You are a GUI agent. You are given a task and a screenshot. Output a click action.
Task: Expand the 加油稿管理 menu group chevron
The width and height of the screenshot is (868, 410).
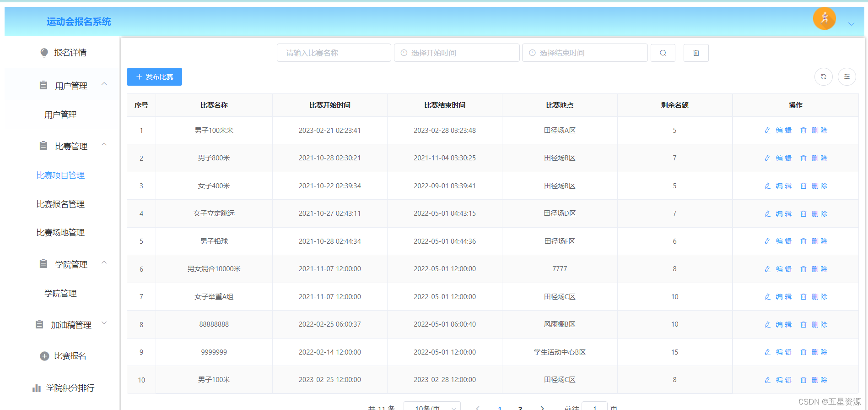click(x=104, y=323)
